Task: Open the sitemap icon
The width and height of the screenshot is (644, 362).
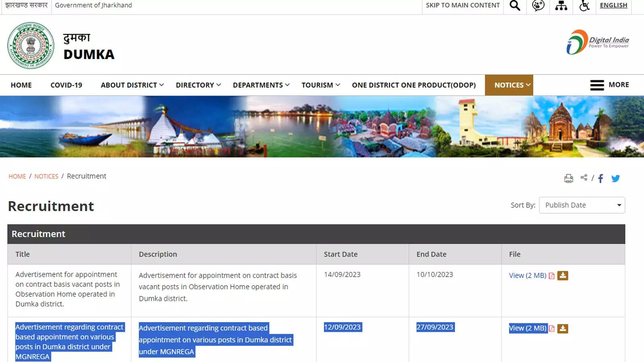Action: tap(561, 6)
